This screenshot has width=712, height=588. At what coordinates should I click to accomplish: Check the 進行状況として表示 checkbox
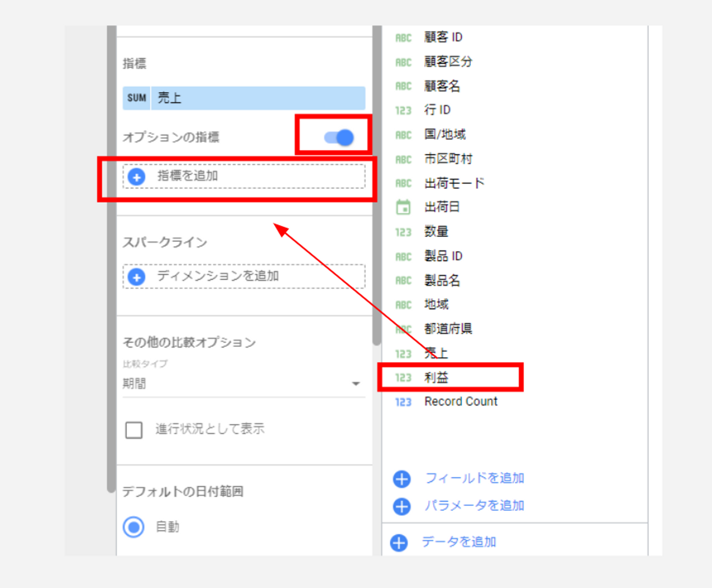(x=134, y=430)
